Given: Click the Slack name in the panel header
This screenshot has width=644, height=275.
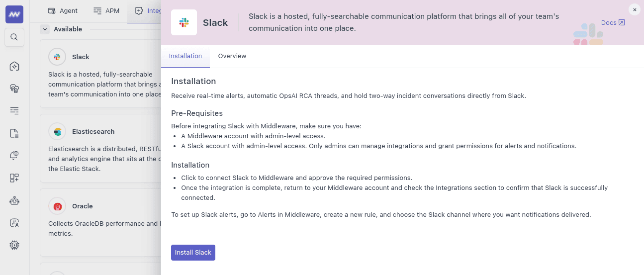Looking at the screenshot, I should coord(215,23).
